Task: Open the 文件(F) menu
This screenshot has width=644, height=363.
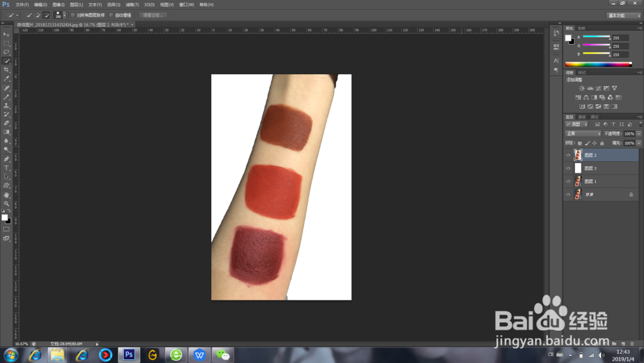Action: click(22, 5)
